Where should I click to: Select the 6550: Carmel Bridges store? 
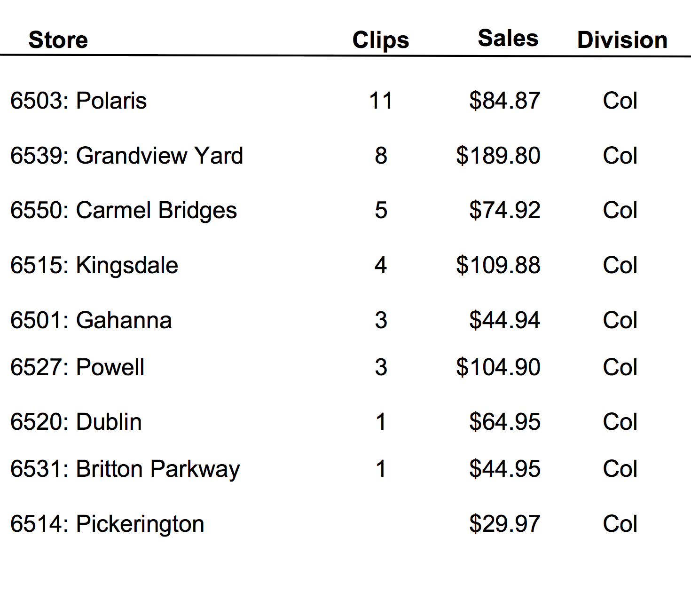click(124, 211)
